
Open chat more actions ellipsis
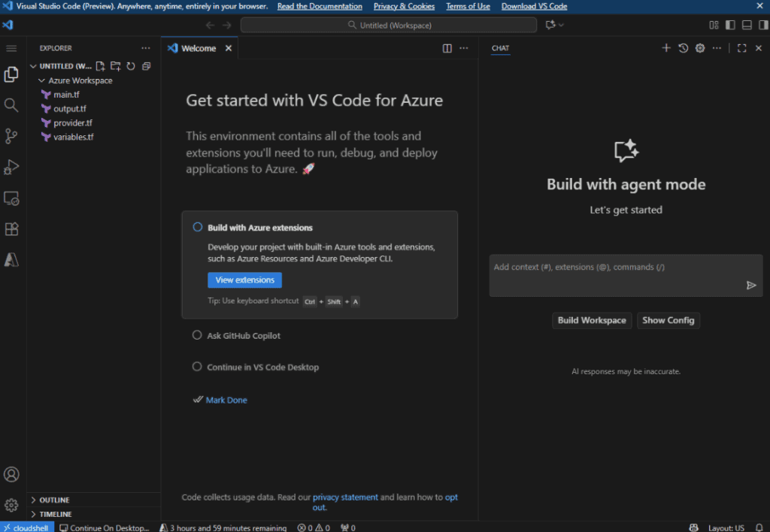(717, 48)
